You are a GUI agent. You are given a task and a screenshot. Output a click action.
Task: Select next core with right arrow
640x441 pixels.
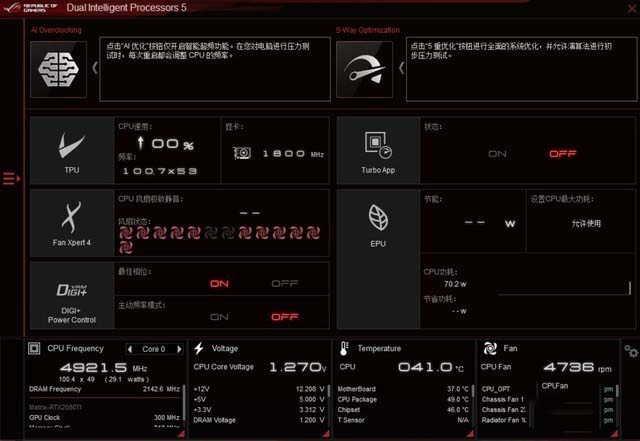pos(179,349)
